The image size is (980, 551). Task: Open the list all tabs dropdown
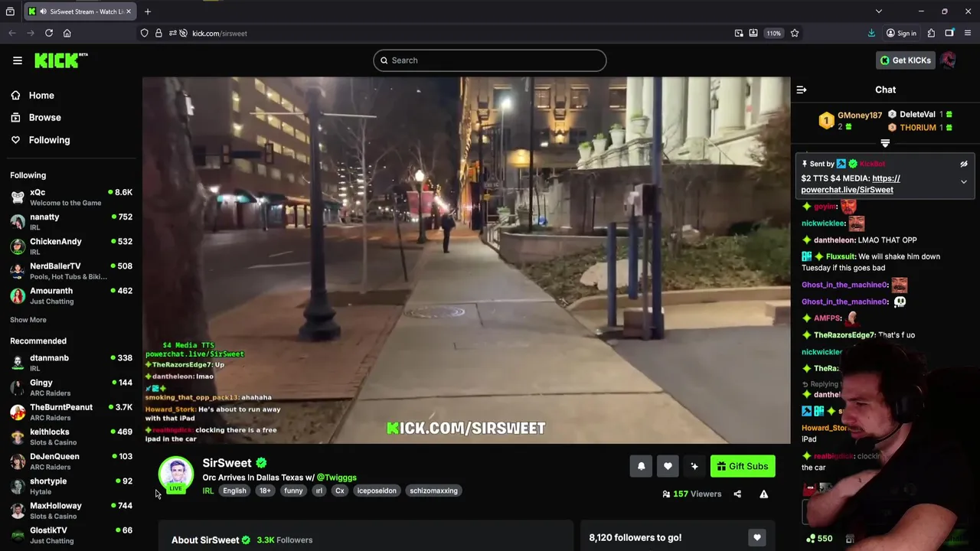[x=879, y=11]
